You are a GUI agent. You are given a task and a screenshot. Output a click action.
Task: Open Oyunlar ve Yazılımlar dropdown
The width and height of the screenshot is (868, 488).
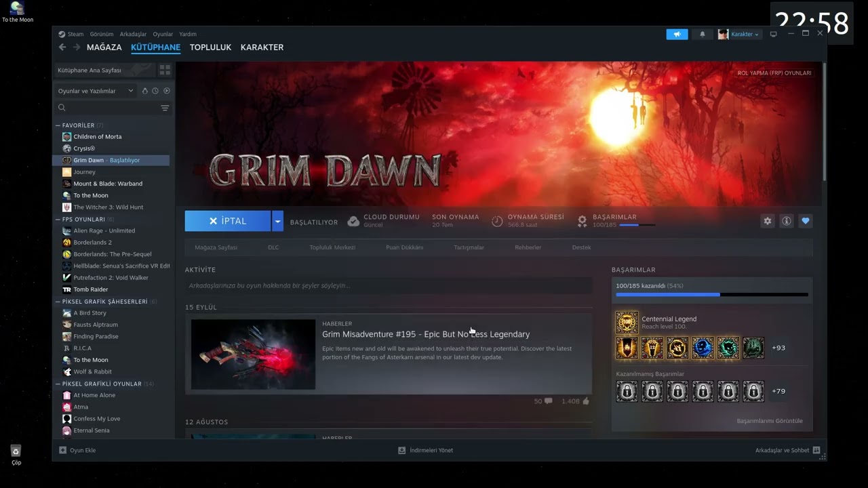point(95,91)
